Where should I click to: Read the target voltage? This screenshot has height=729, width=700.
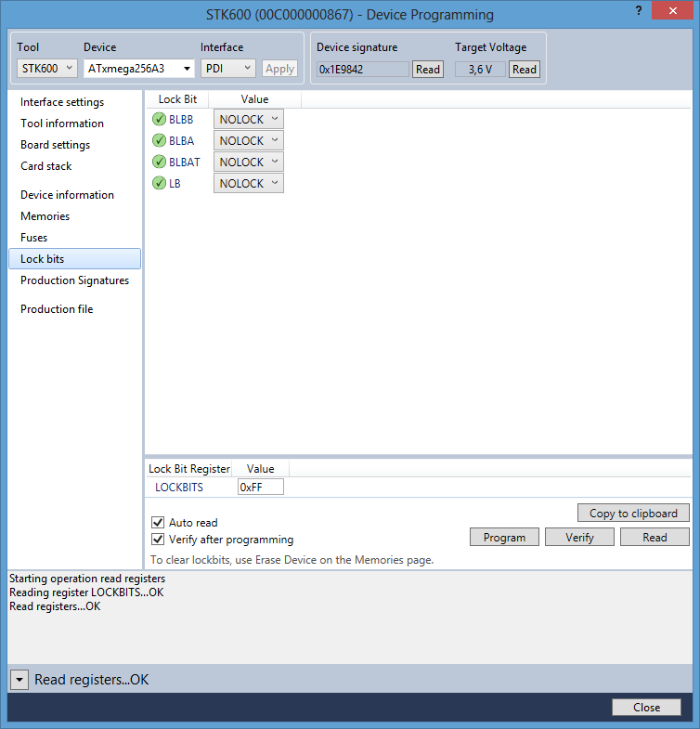(525, 70)
